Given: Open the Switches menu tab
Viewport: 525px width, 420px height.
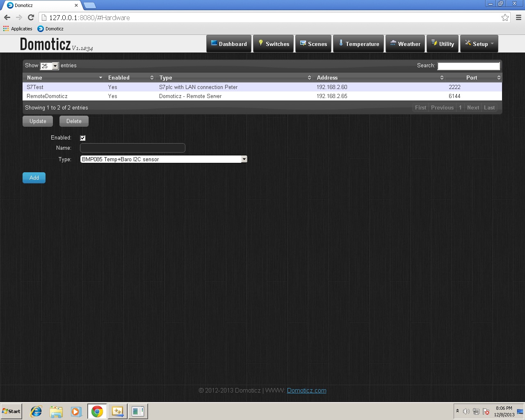Looking at the screenshot, I should coord(273,44).
